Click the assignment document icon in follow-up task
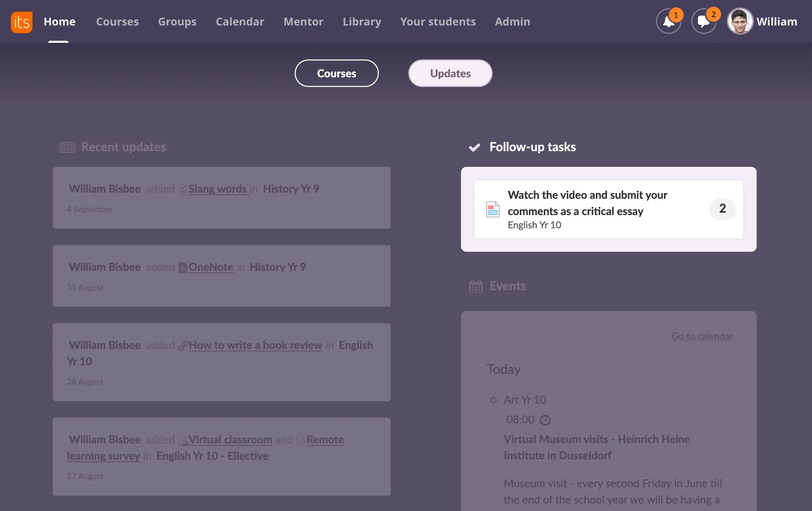This screenshot has height=511, width=812. (x=493, y=209)
